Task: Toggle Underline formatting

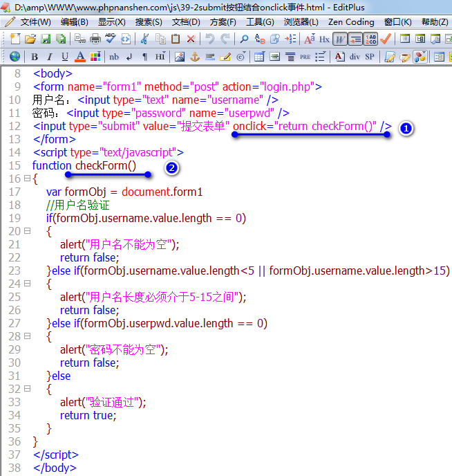Action: pyautogui.click(x=64, y=57)
